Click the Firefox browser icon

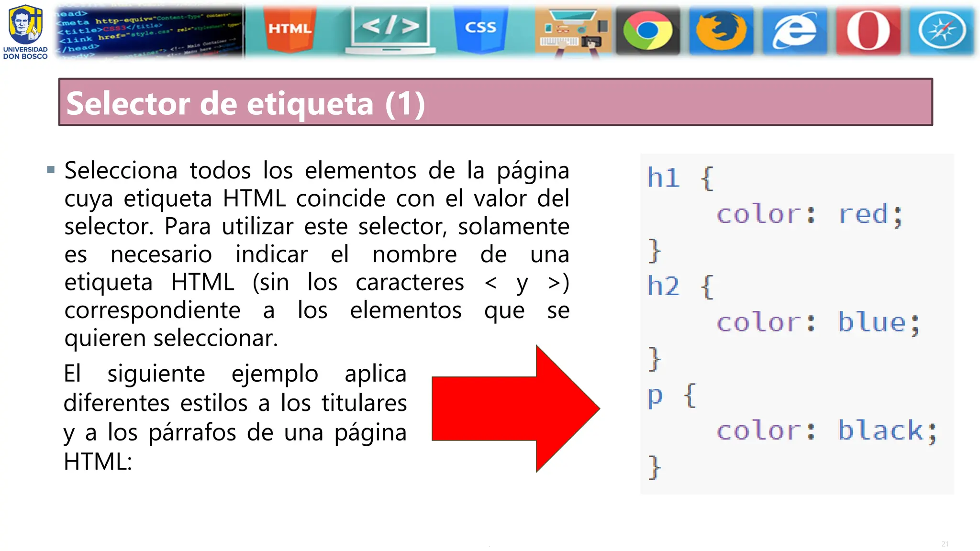click(x=721, y=31)
